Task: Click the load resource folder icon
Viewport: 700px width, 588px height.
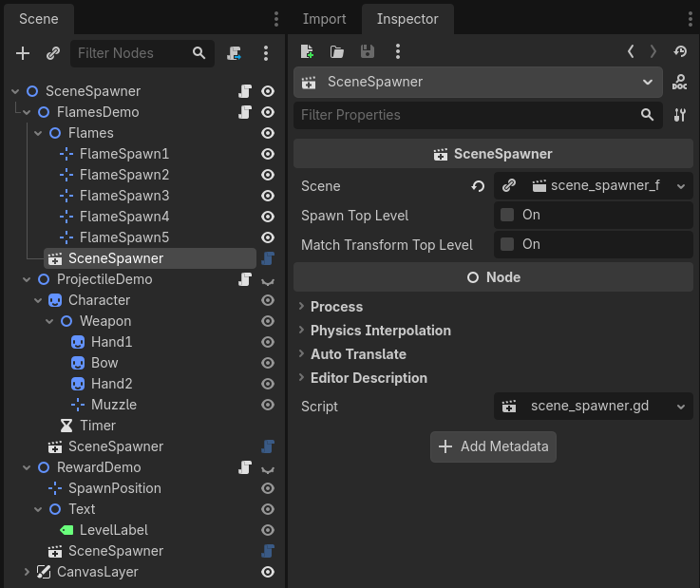Action: coord(337,51)
